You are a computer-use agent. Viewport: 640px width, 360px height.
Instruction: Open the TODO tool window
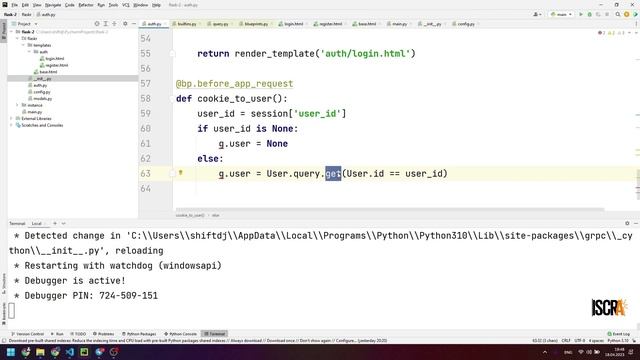pyautogui.click(x=78, y=334)
